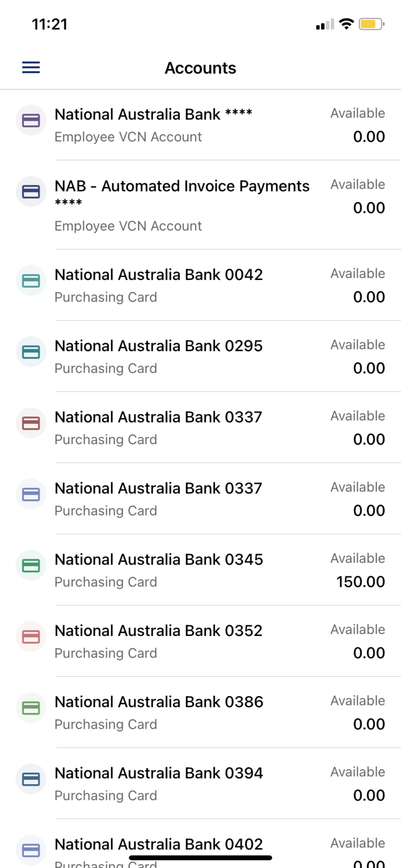Tap the Accounts page title
Image resolution: width=401 pixels, height=868 pixels.
click(x=200, y=68)
